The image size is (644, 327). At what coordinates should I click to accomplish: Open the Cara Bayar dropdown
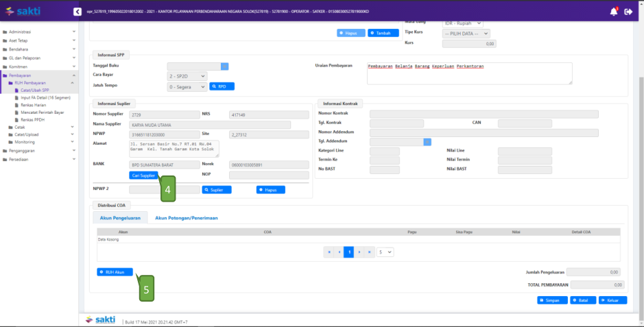[x=186, y=76]
